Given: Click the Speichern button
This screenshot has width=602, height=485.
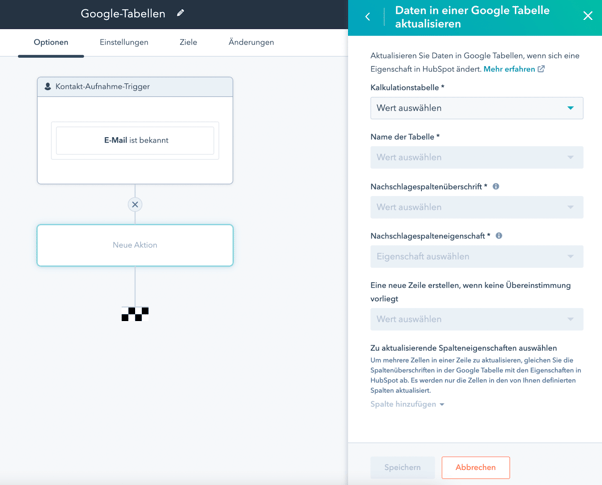Looking at the screenshot, I should [402, 467].
